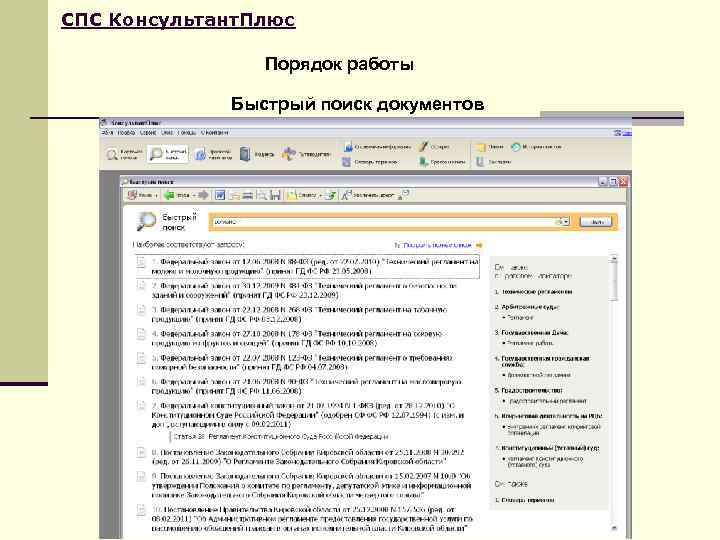Screen dimensions: 720x540
Task: Open result 4 law N 178-ФЗ juice products
Action: click(297, 338)
